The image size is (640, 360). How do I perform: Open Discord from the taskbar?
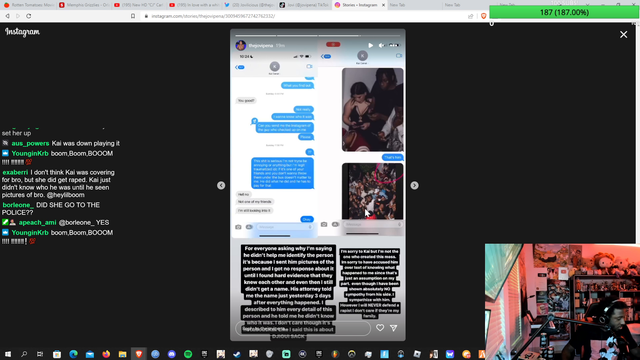(x=171, y=354)
